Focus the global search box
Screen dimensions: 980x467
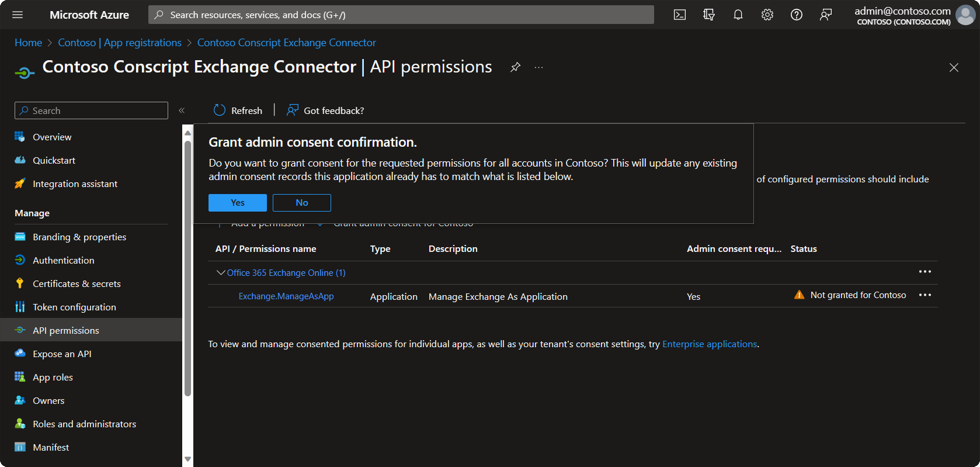click(401, 15)
